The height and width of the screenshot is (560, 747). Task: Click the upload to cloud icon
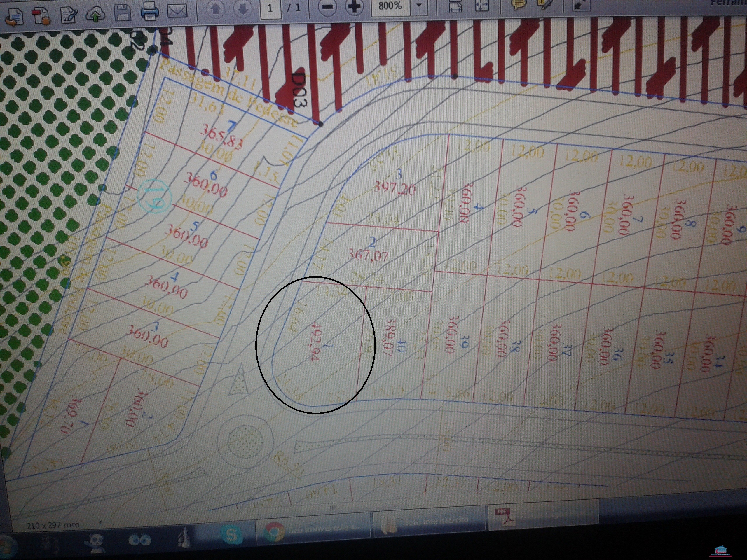point(96,14)
